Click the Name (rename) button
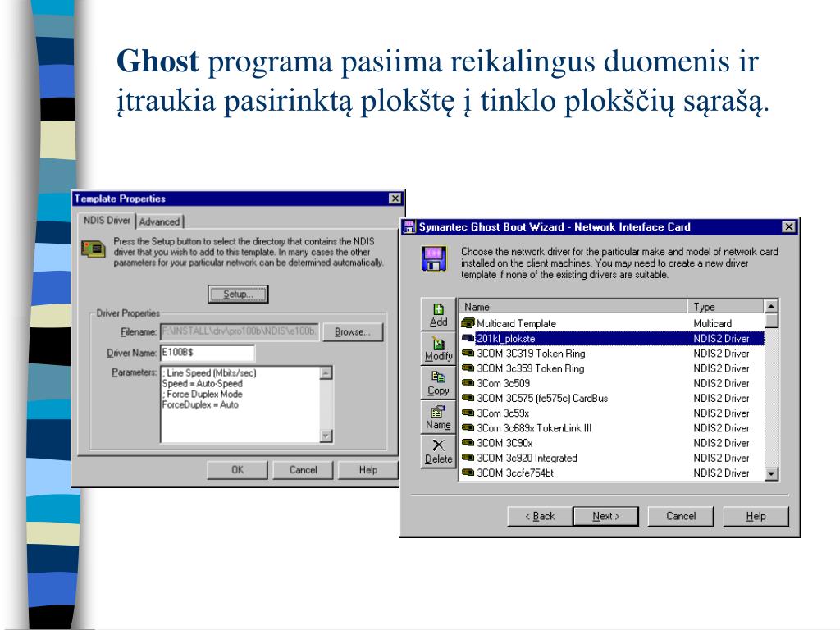 click(x=438, y=418)
